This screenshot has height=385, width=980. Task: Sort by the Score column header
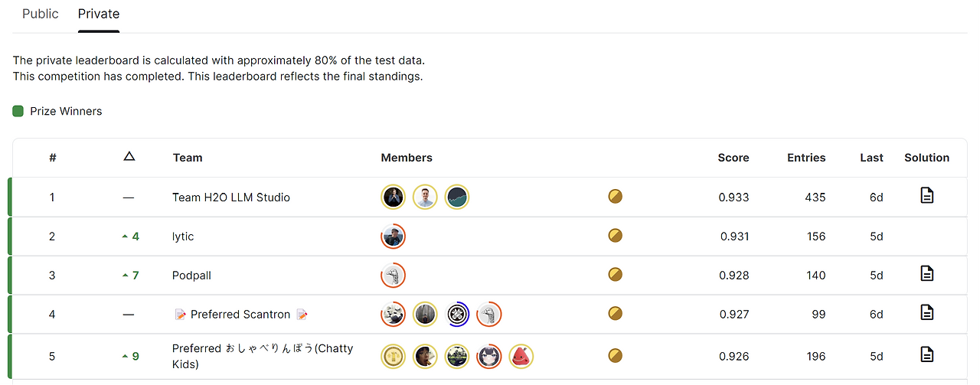tap(733, 158)
